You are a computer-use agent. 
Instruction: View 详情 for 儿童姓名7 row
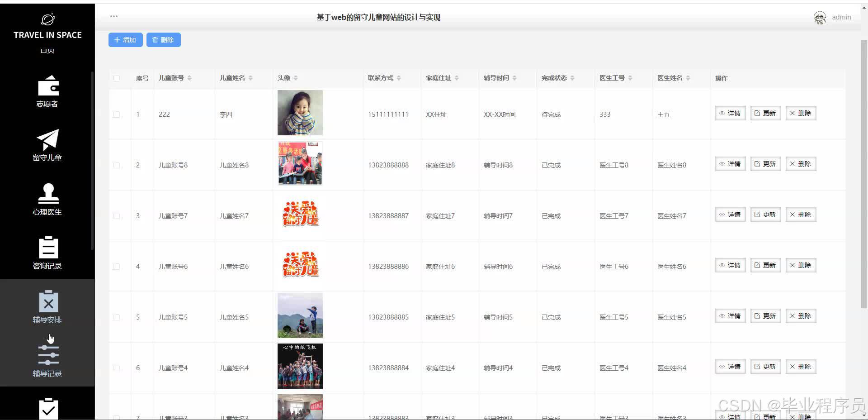click(x=730, y=215)
